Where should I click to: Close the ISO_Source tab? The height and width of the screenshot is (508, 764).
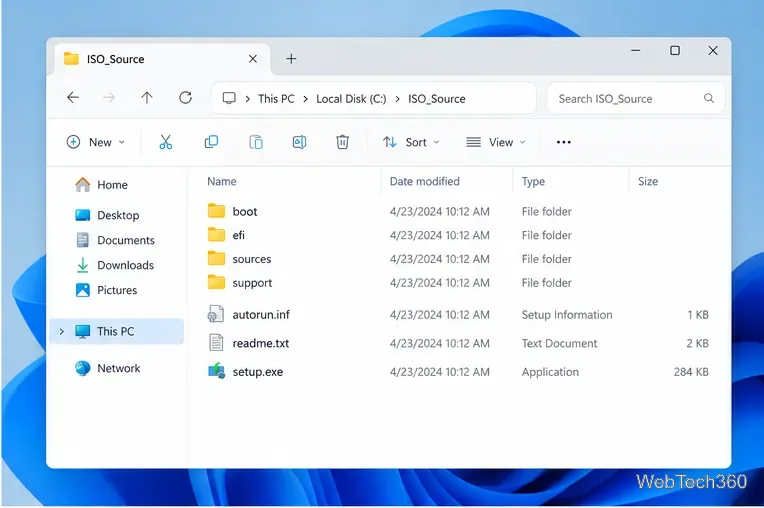(253, 59)
